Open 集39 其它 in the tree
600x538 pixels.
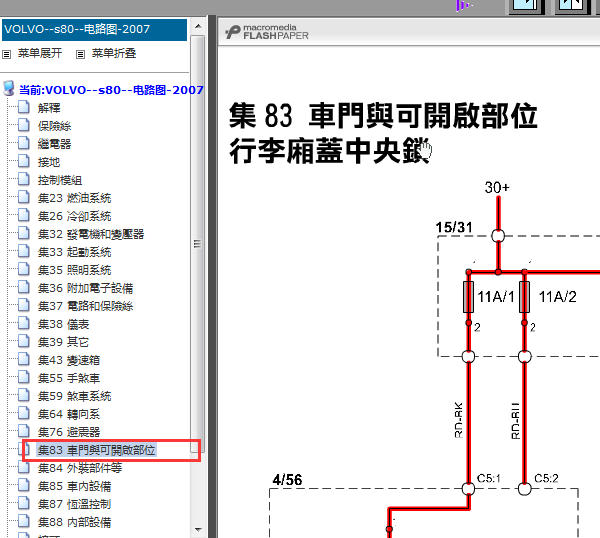point(64,342)
